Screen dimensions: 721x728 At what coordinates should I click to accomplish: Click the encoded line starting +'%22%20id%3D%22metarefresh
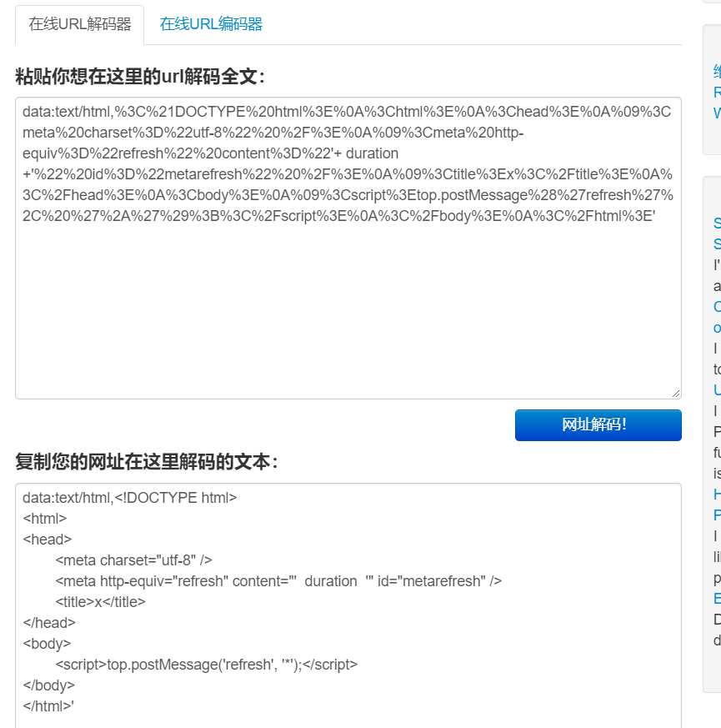coord(348,174)
